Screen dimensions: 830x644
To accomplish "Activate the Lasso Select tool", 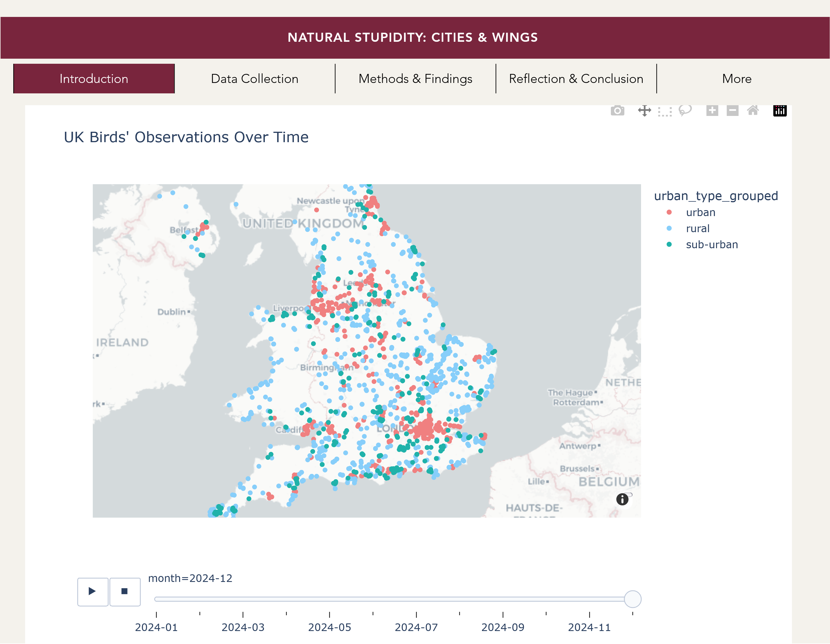I will pyautogui.click(x=685, y=111).
